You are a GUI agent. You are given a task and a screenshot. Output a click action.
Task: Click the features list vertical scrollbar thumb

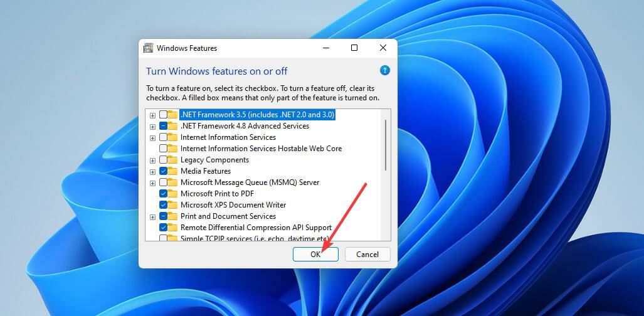(386, 145)
